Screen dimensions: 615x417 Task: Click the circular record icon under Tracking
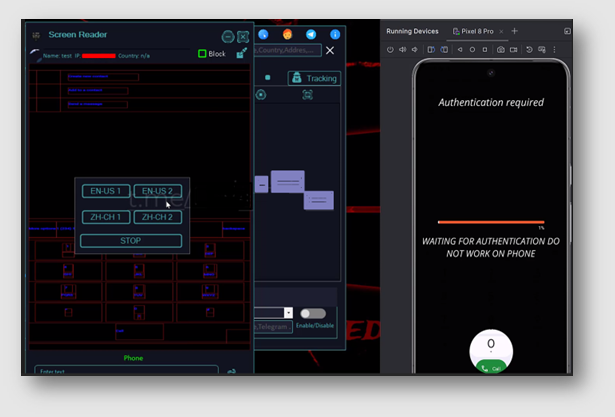point(261,95)
